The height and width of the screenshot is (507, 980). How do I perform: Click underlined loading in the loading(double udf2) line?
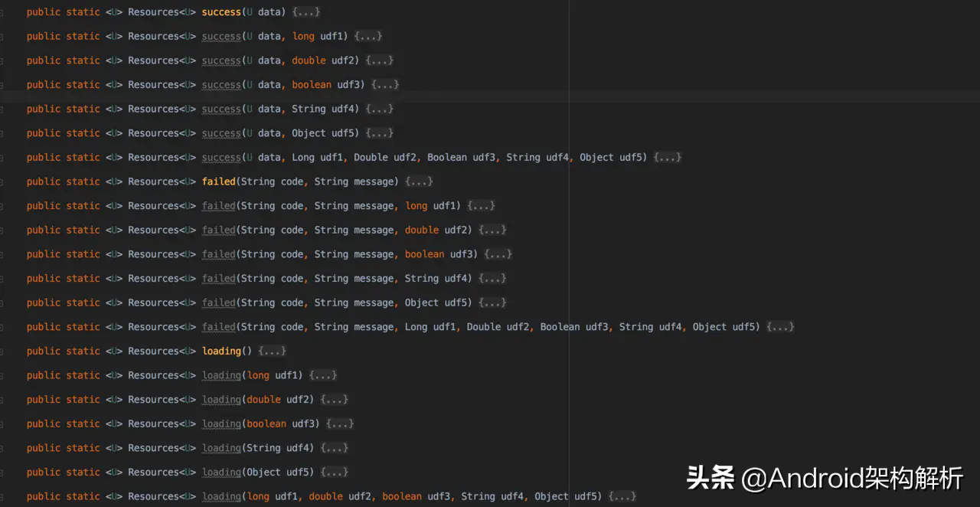[x=221, y=401]
